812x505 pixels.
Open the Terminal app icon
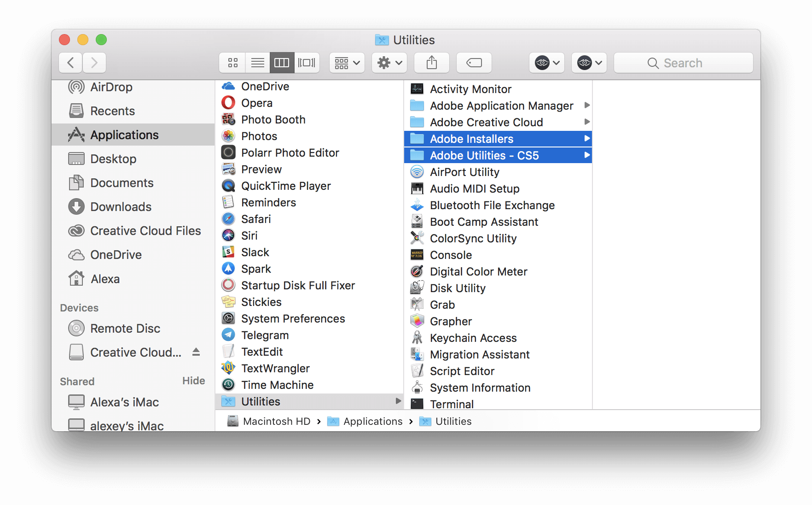417,404
